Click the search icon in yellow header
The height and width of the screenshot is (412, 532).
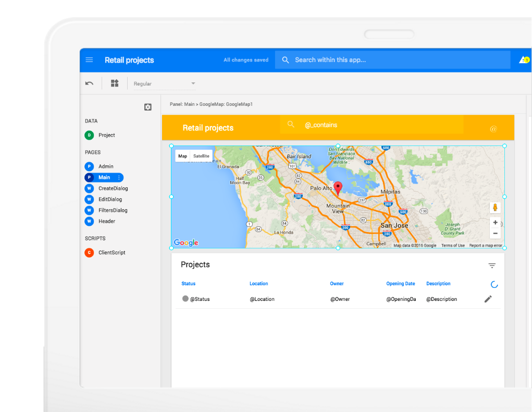tap(291, 124)
